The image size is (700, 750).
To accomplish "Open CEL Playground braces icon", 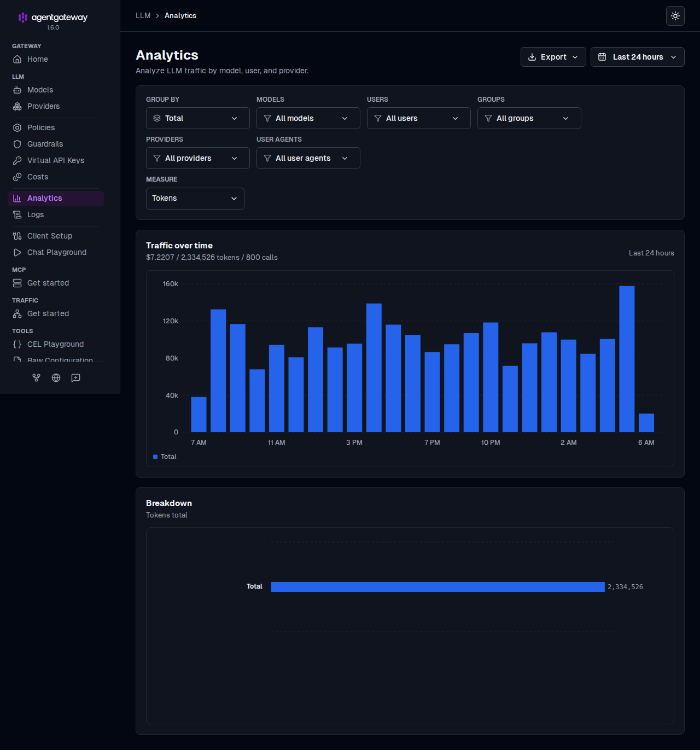I will coord(17,344).
